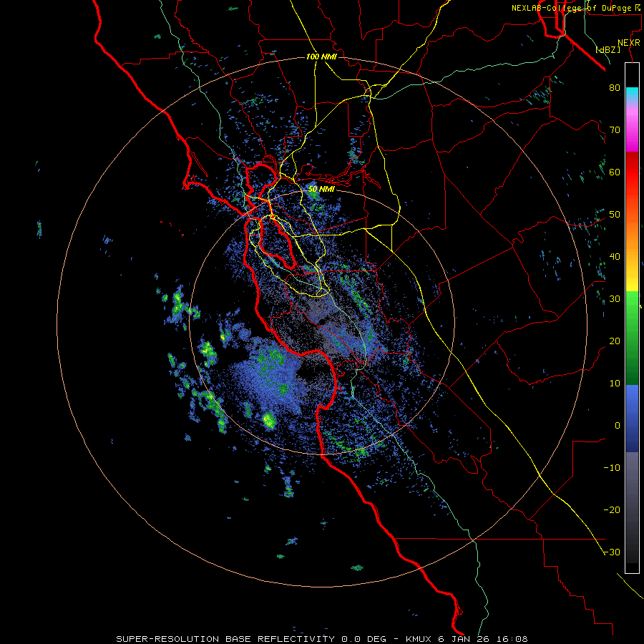Pick the orange segment of the color bar
Image resolution: width=644 pixels, height=644 pixels.
coord(632,234)
